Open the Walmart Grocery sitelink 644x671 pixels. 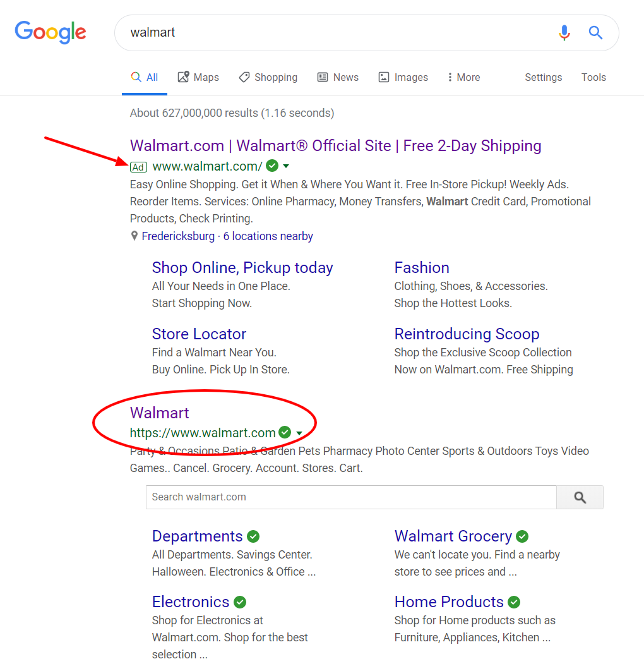click(x=453, y=536)
